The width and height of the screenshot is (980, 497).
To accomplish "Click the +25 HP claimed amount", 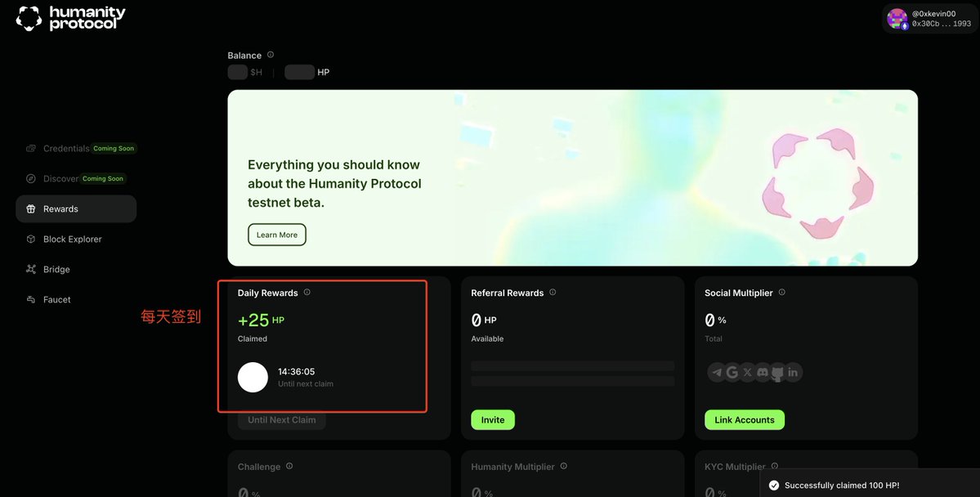I will pos(262,320).
